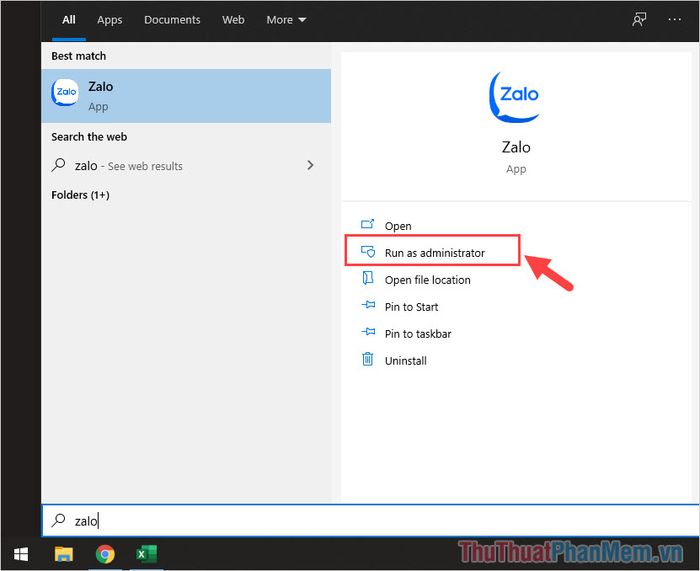Choose Pin to taskbar

[x=418, y=333]
